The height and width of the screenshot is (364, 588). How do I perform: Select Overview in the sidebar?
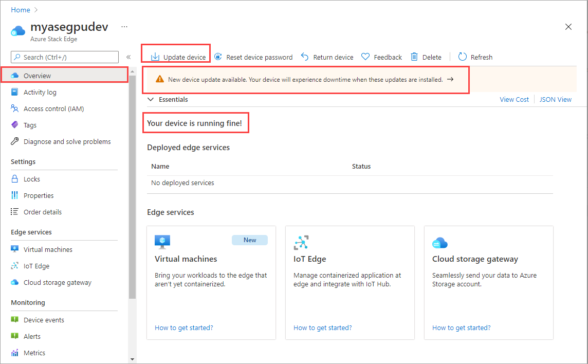[x=36, y=75]
